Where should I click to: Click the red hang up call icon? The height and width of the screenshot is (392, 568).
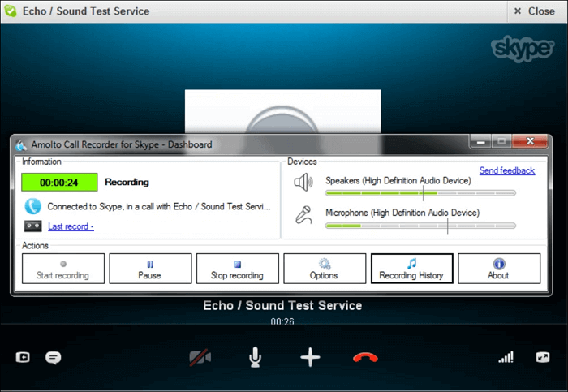(367, 357)
